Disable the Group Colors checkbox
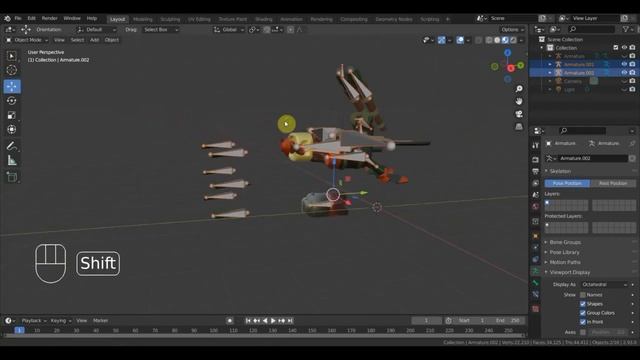Screen dimensions: 640x360 pyautogui.click(x=583, y=313)
